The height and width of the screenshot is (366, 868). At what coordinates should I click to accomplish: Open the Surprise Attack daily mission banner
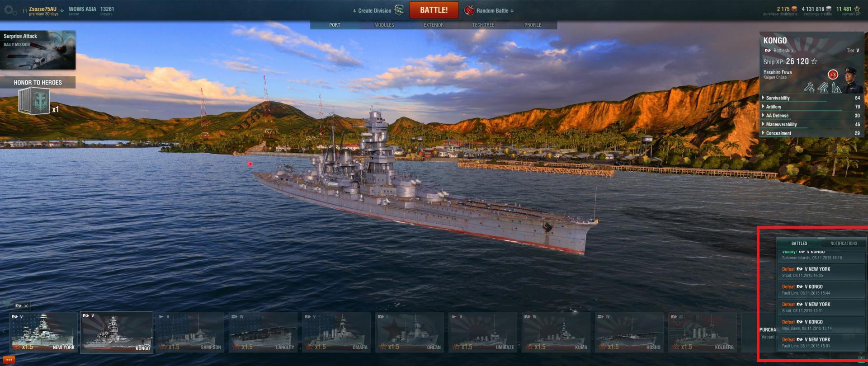pyautogui.click(x=38, y=50)
